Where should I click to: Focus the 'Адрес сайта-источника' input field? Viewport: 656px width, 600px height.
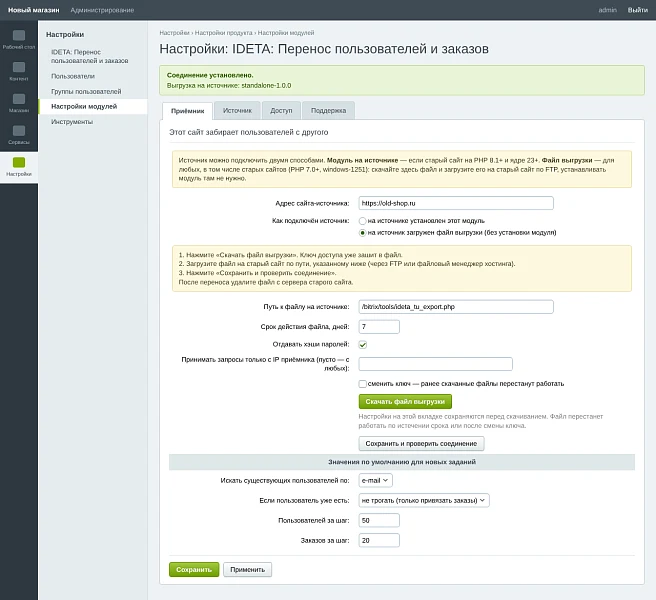coord(456,203)
